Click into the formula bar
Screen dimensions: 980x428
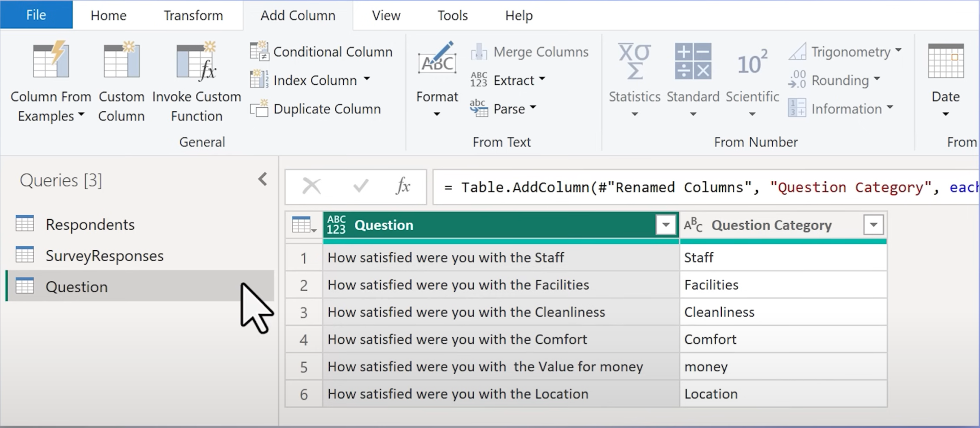pyautogui.click(x=706, y=187)
